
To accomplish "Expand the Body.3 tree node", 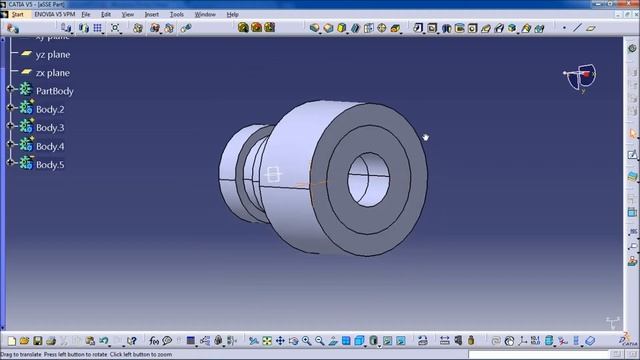I will [10, 126].
